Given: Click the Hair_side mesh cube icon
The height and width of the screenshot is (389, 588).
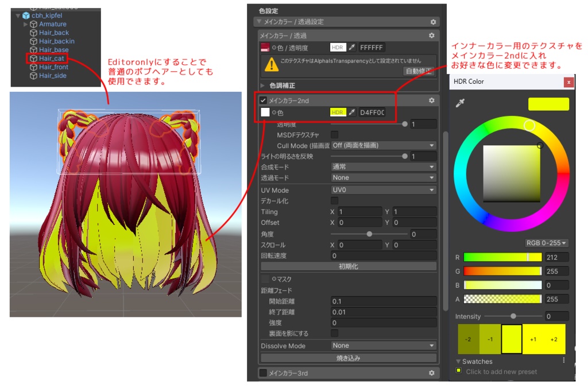Looking at the screenshot, I should pos(33,76).
